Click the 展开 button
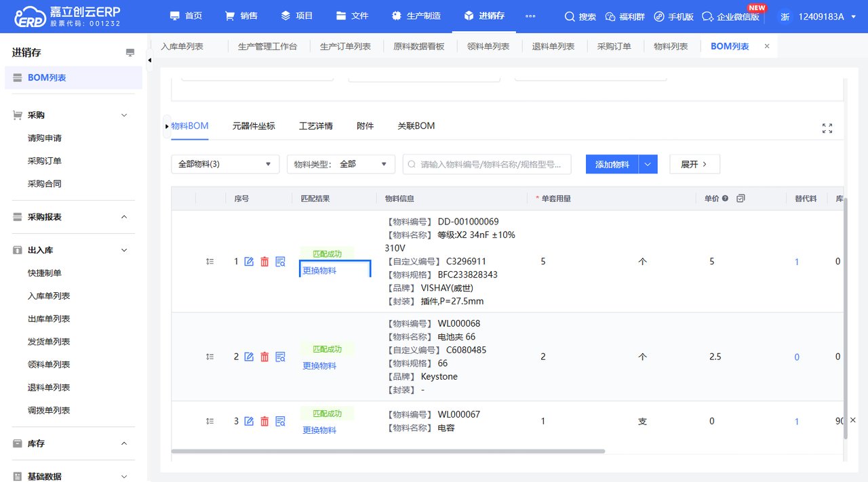Viewport: 868px width, 482px height. [x=694, y=164]
